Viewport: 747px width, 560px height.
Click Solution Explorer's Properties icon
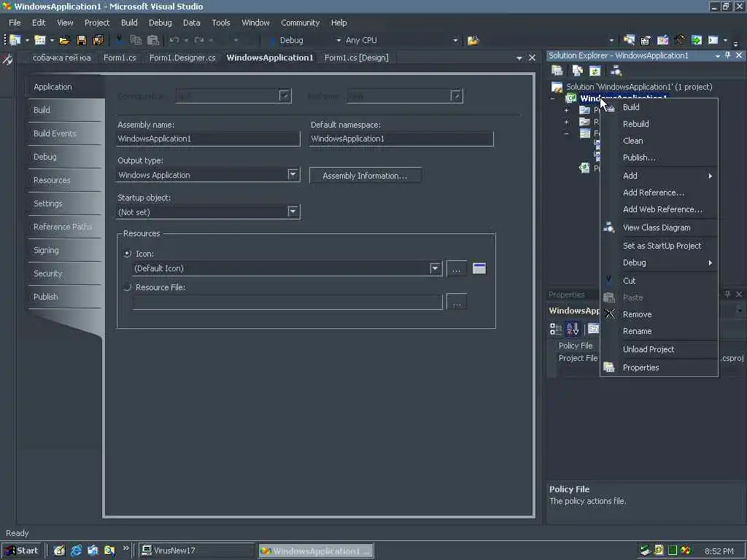[557, 71]
